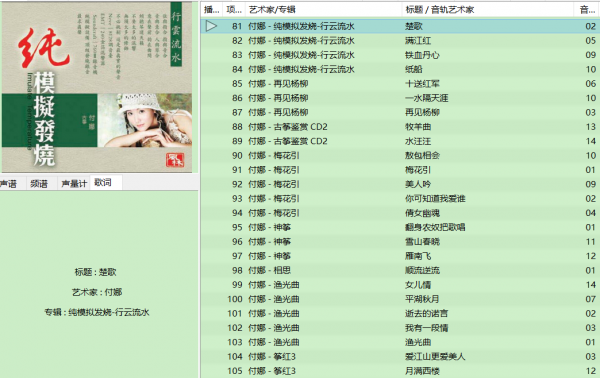600x378 pixels.
Task: Select track 87 再见杨柳
Action: pos(400,112)
